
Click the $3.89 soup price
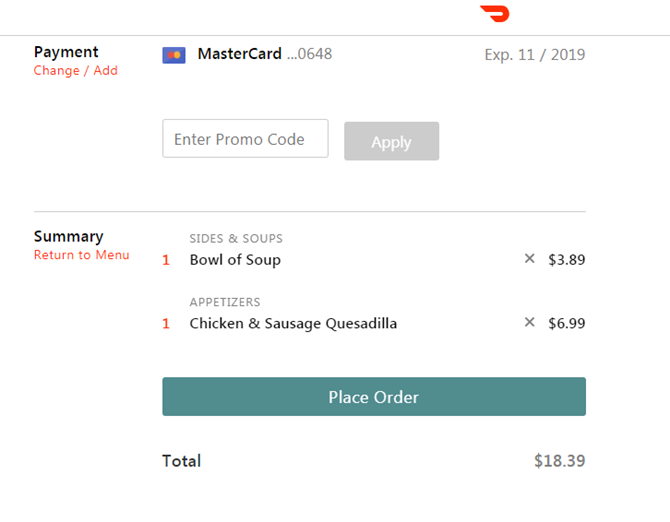coord(567,260)
